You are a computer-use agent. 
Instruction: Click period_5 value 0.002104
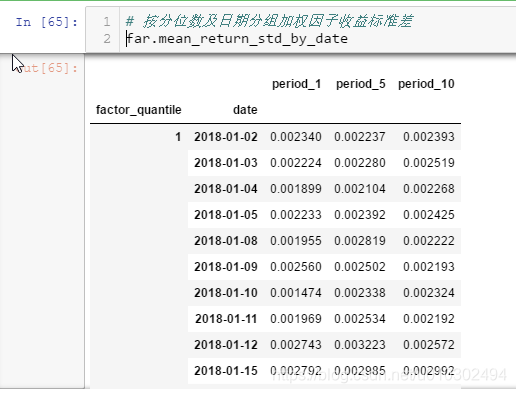point(360,189)
